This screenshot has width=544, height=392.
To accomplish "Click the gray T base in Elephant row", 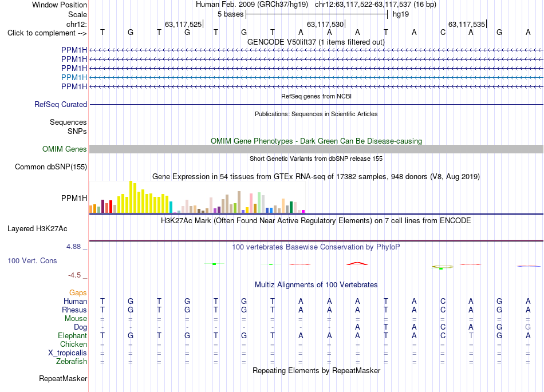I will click(x=471, y=335).
